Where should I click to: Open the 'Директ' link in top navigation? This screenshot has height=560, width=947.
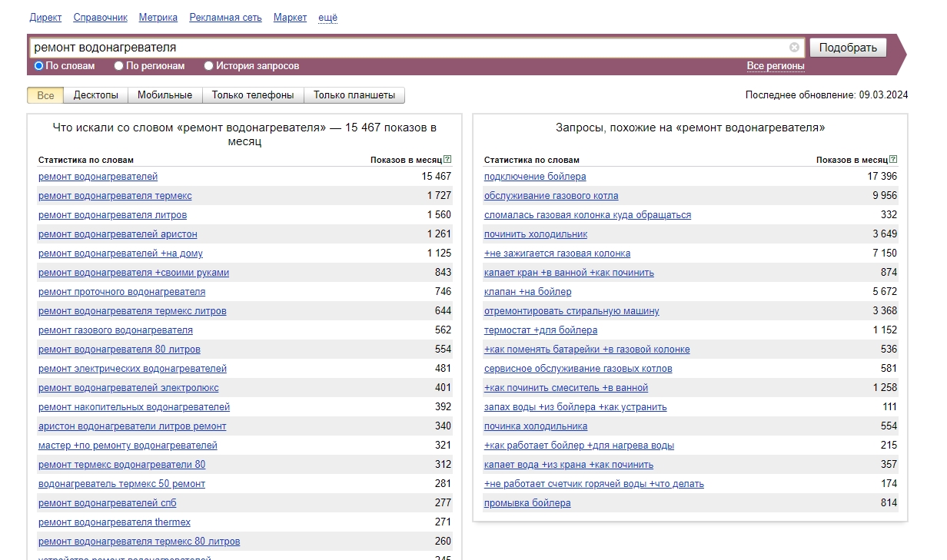pyautogui.click(x=45, y=18)
